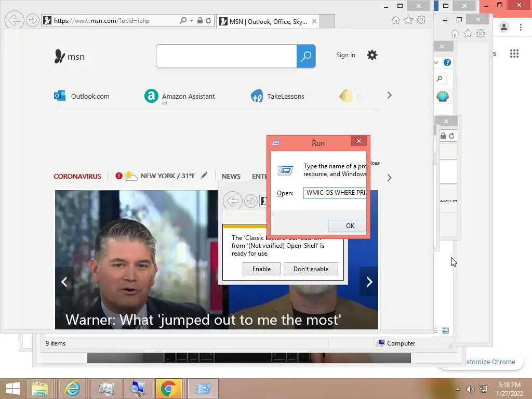Screen dimensions: 532x399
Task: Close the Run dialog
Action: (x=358, y=141)
